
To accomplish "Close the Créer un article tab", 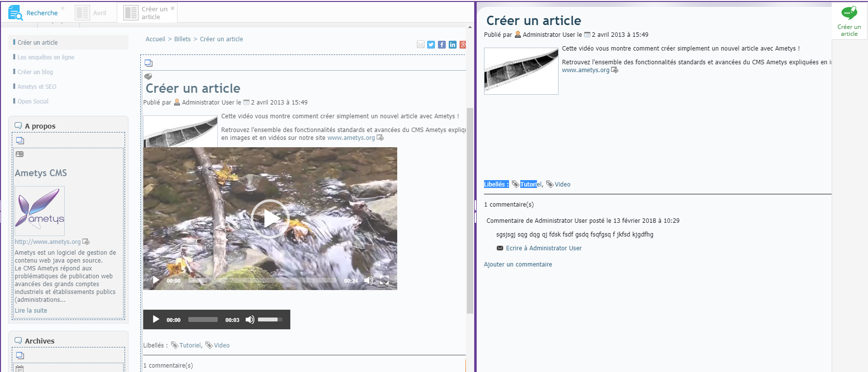I will [173, 8].
